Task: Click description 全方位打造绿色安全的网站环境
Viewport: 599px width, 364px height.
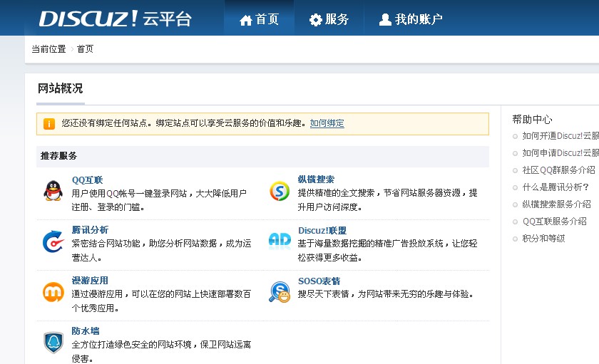Action: click(131, 345)
